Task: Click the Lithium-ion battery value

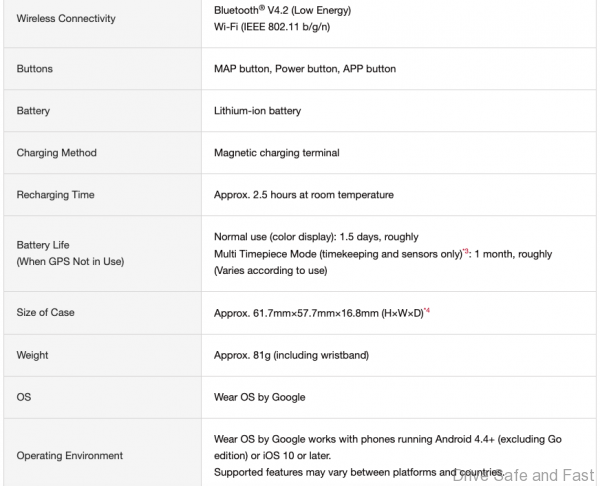Action: [257, 111]
